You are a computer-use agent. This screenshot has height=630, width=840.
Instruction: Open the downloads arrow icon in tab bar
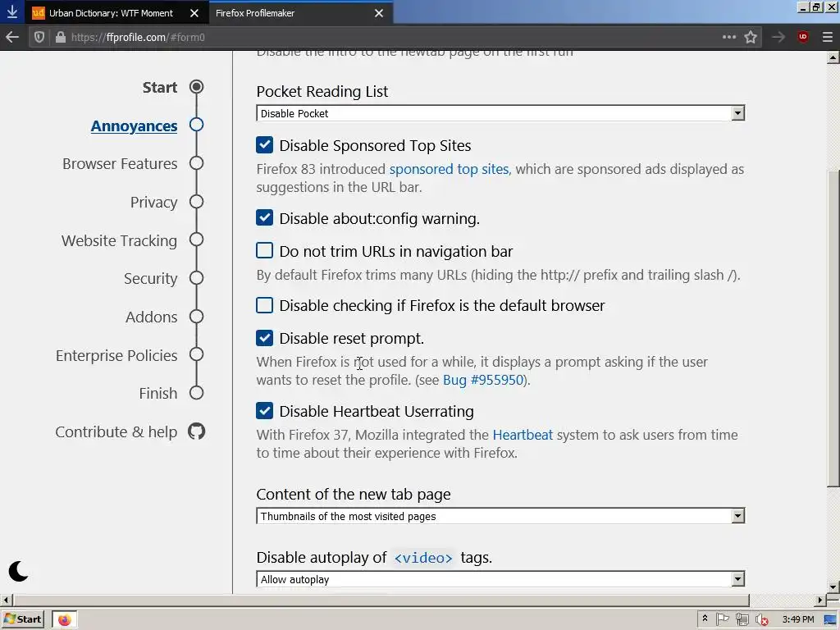(11, 11)
